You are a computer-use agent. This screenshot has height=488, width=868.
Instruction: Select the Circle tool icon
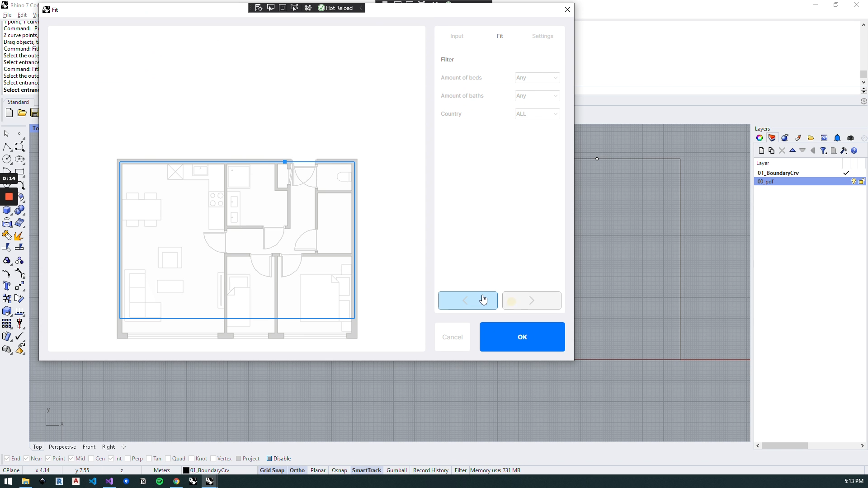coord(7,159)
